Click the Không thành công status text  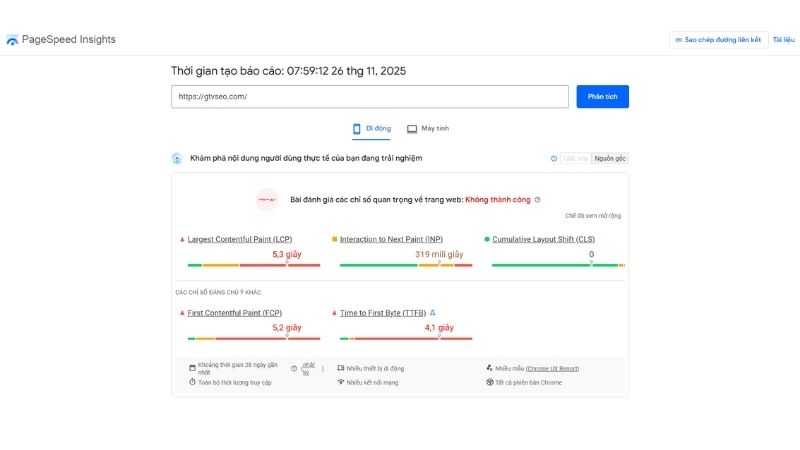tap(498, 200)
